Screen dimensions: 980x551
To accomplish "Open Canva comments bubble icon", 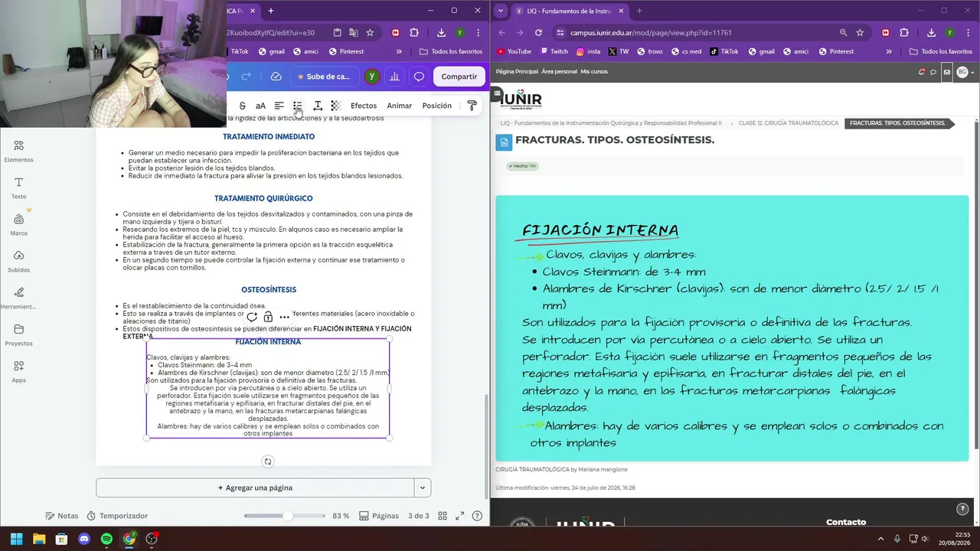I will (419, 77).
